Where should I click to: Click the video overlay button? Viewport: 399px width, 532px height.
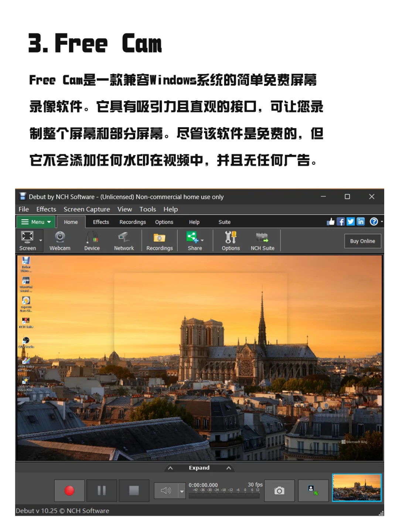(x=313, y=490)
